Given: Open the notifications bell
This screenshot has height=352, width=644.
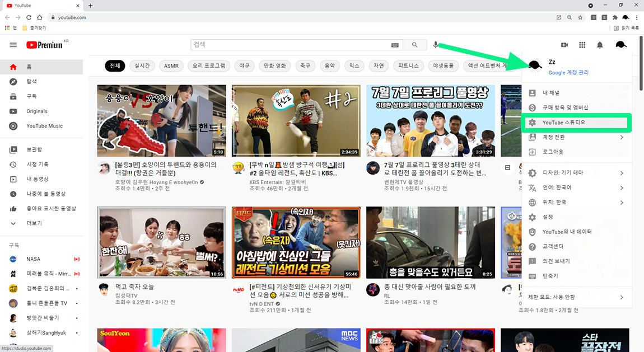Looking at the screenshot, I should pyautogui.click(x=600, y=45).
